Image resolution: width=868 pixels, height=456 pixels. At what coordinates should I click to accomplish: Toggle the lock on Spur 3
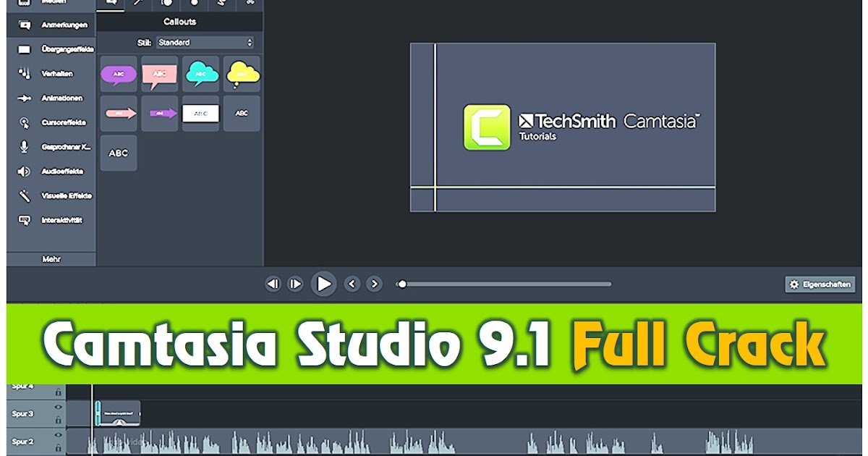coord(59,419)
